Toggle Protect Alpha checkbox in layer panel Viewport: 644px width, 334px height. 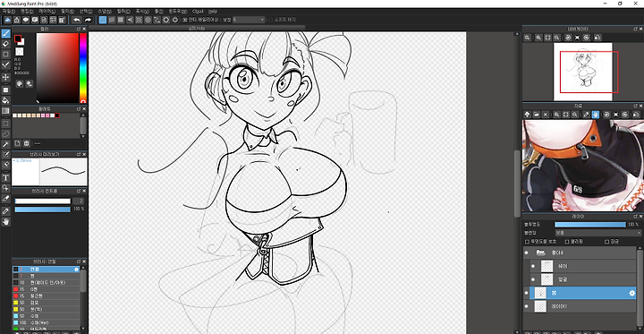(527, 242)
